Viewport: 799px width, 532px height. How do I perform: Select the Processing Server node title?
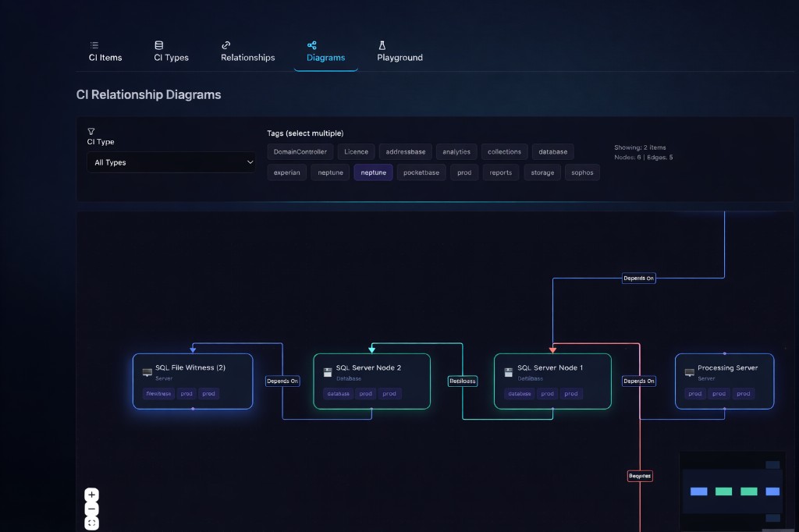(x=728, y=367)
